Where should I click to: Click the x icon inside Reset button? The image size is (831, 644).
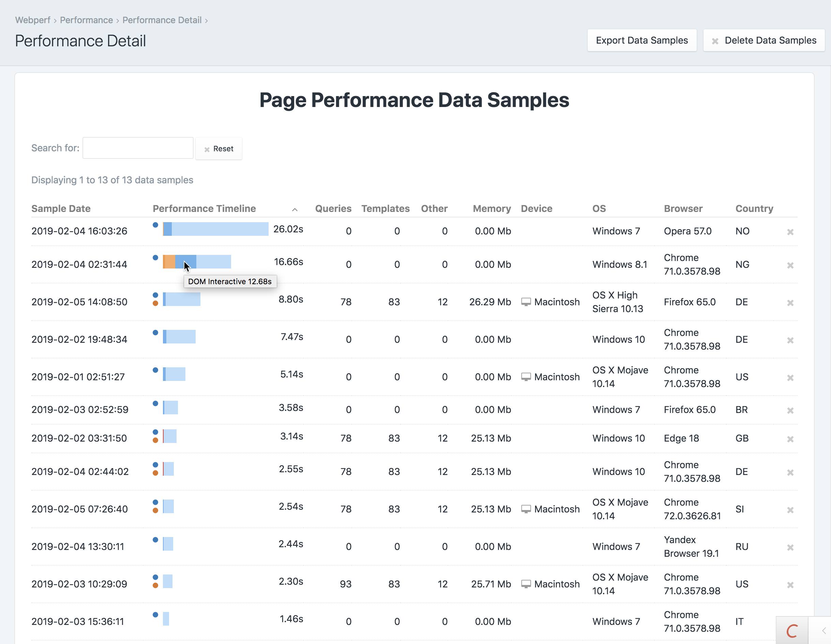(207, 149)
